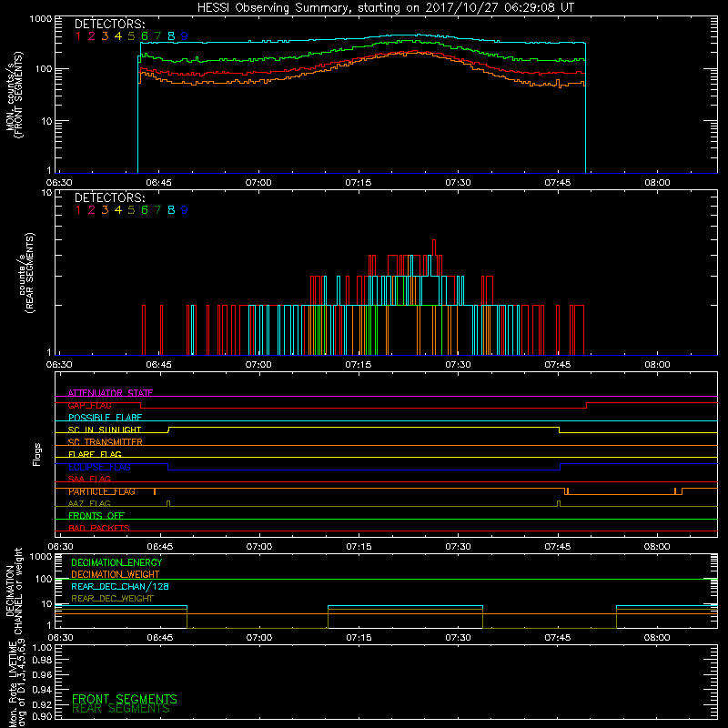728x728 pixels.
Task: Click detector 2 in front-segments legend
Action: 92,36
